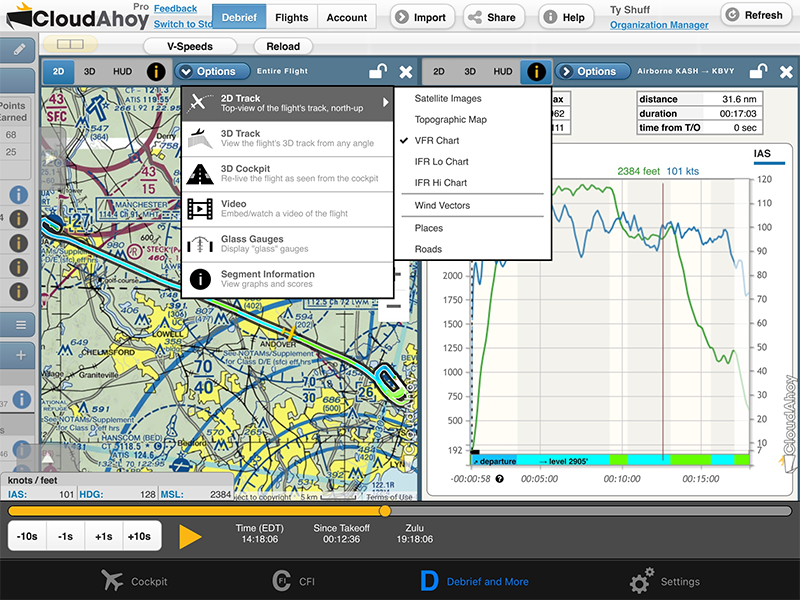Open the Feedback link
800x600 pixels.
176,9
